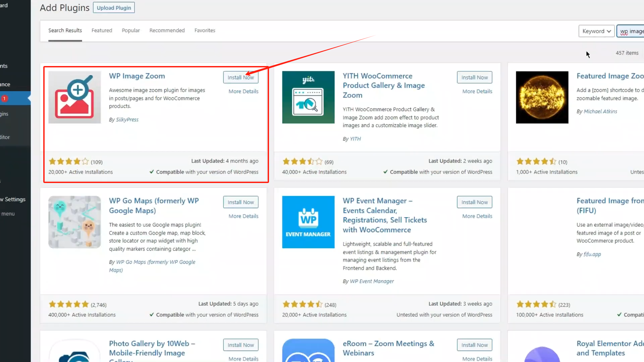644x362 pixels.
Task: Install the WP Go Maps plugin
Action: (240, 202)
